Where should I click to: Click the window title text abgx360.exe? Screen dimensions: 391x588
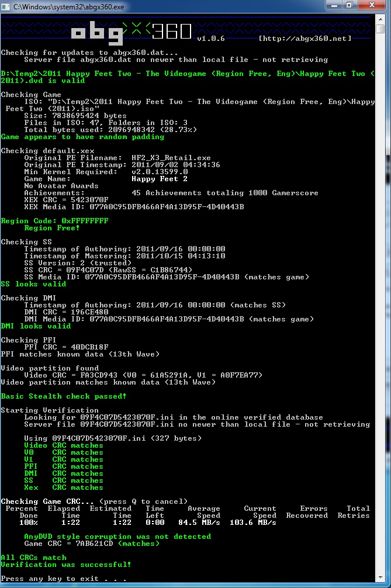68,7
